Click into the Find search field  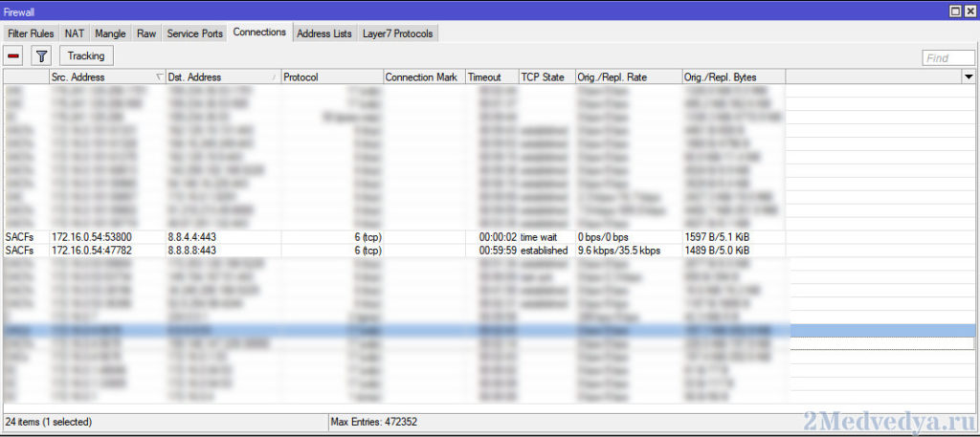coord(948,58)
